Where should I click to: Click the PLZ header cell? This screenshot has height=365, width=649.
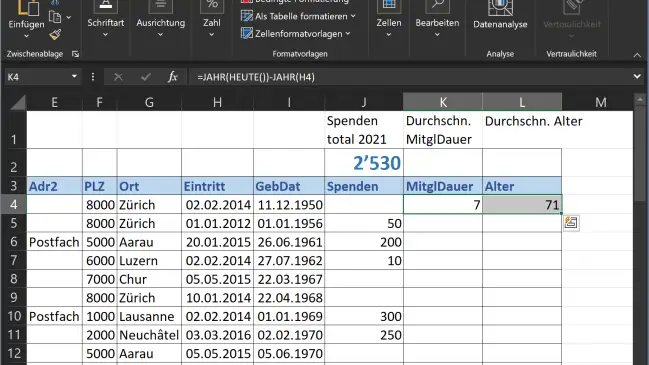pos(99,186)
